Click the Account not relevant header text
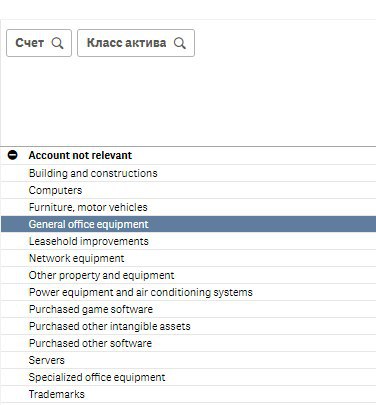The height and width of the screenshot is (405, 376). coord(80,155)
